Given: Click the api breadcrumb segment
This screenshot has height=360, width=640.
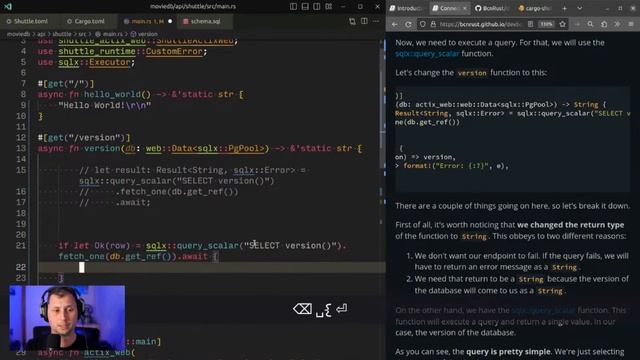Looking at the screenshot, I should 41,34.
